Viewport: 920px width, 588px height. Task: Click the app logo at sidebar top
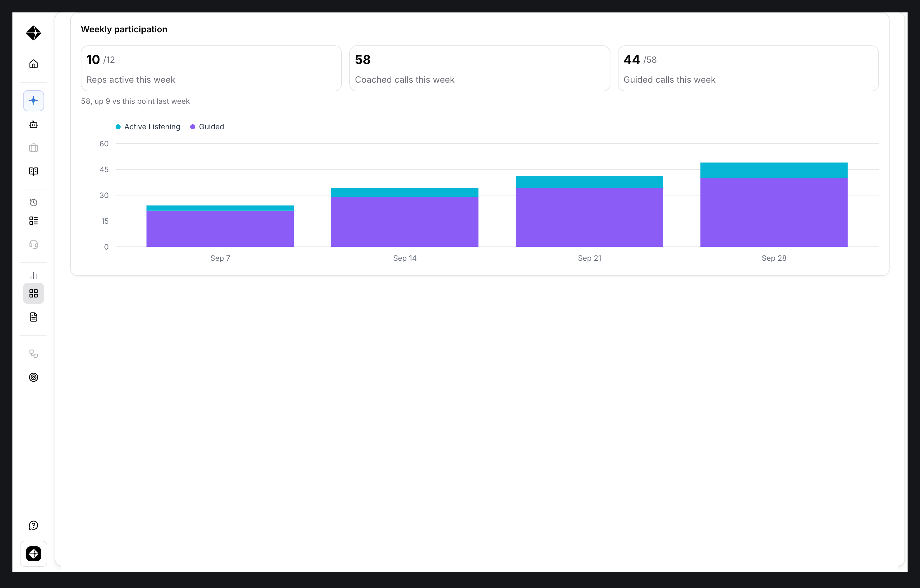pos(34,33)
